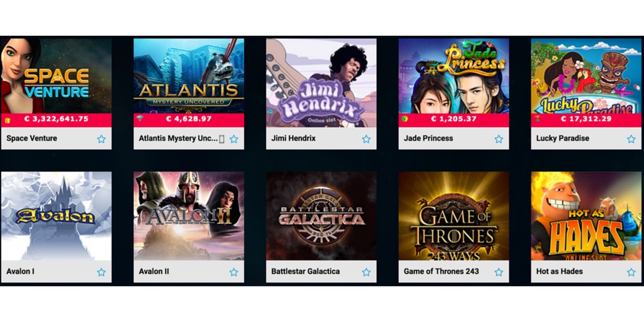Open the Battlestar Galactica game image
The width and height of the screenshot is (644, 322).
pos(321,216)
